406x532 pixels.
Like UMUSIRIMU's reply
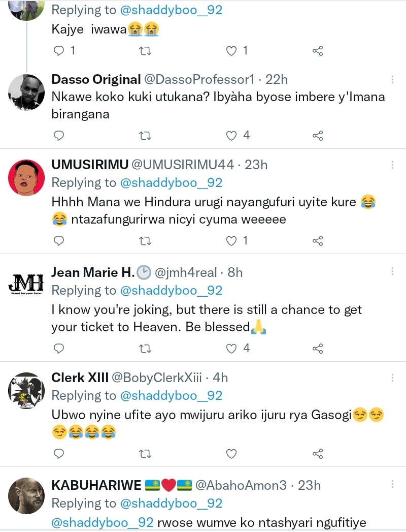click(231, 241)
